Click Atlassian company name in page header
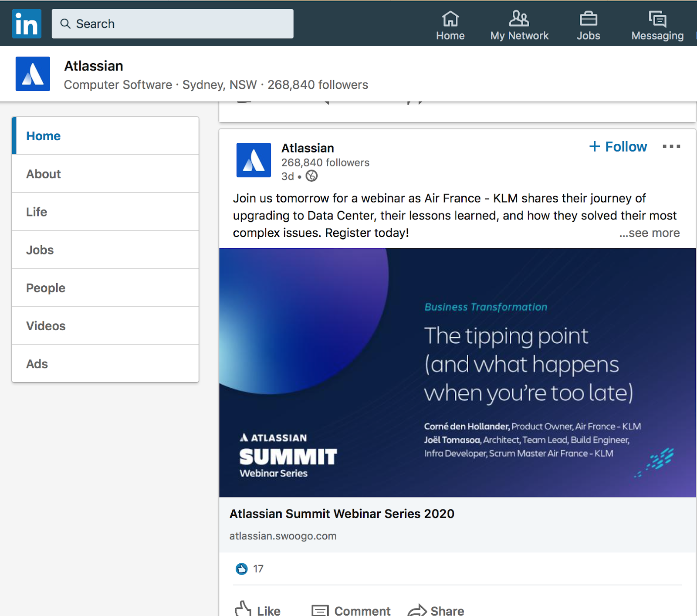 (94, 66)
